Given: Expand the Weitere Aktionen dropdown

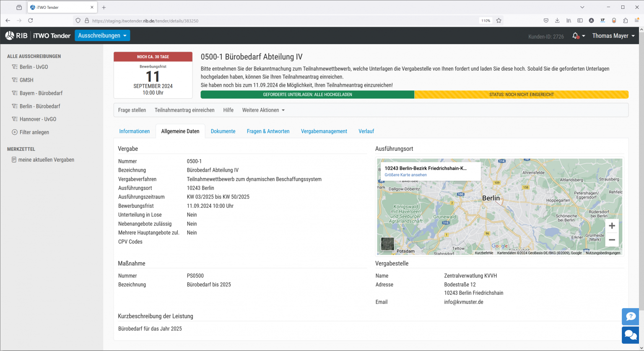Looking at the screenshot, I should tap(263, 110).
